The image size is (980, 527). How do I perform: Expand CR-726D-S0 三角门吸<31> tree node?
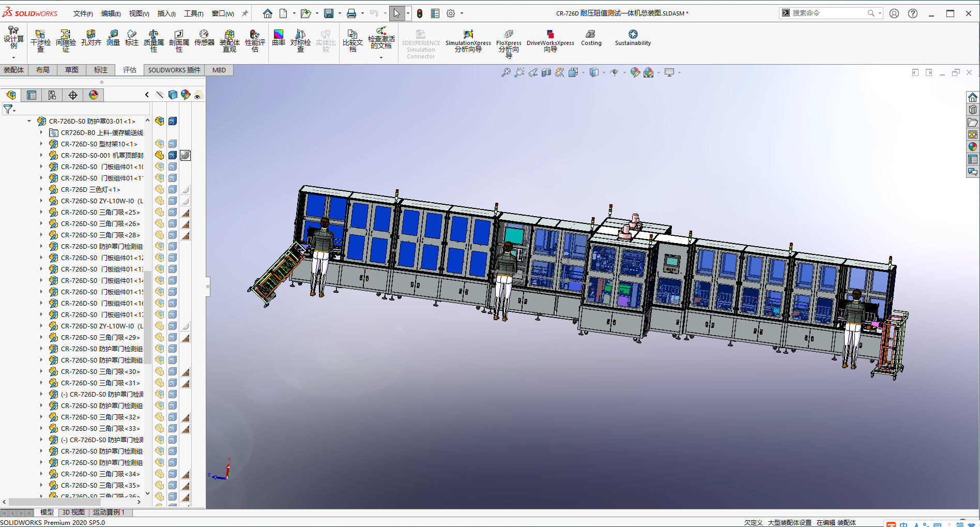(41, 383)
